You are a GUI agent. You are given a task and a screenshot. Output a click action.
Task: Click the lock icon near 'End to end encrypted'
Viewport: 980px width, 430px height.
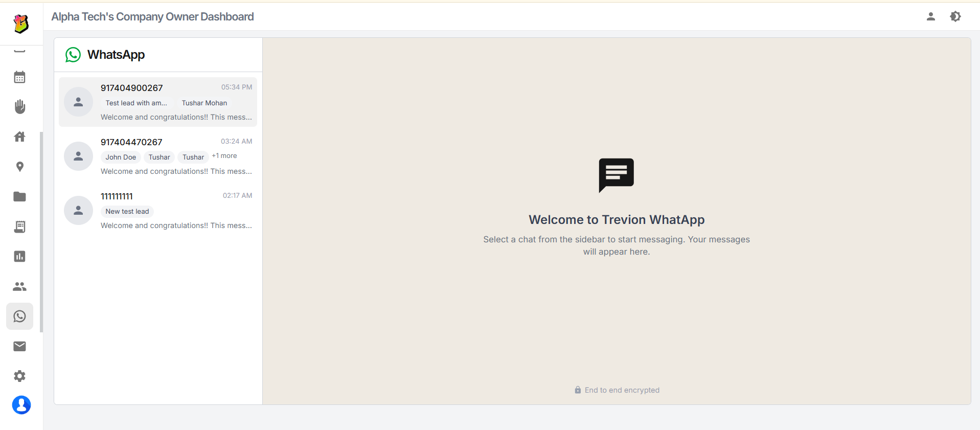578,390
